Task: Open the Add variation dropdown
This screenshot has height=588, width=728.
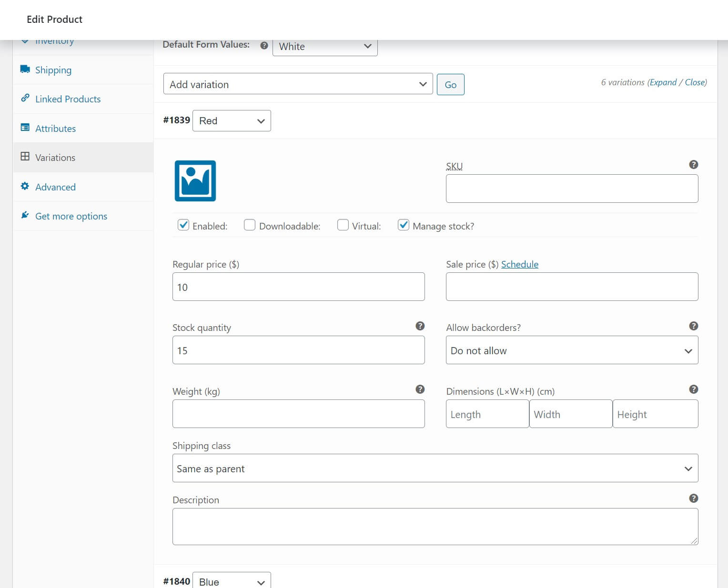Action: [298, 84]
